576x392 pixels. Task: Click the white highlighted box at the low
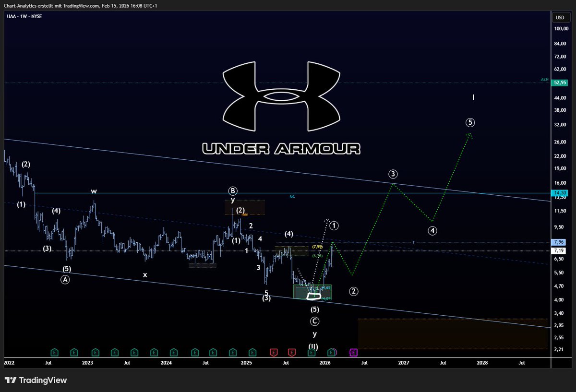pos(313,296)
